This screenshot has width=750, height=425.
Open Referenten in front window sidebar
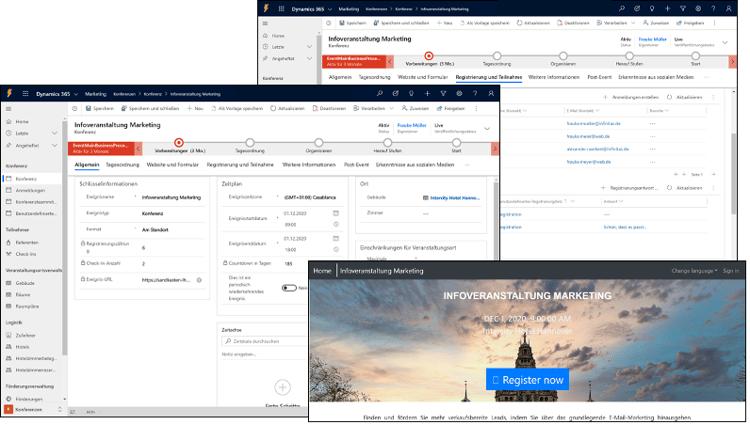(27, 242)
